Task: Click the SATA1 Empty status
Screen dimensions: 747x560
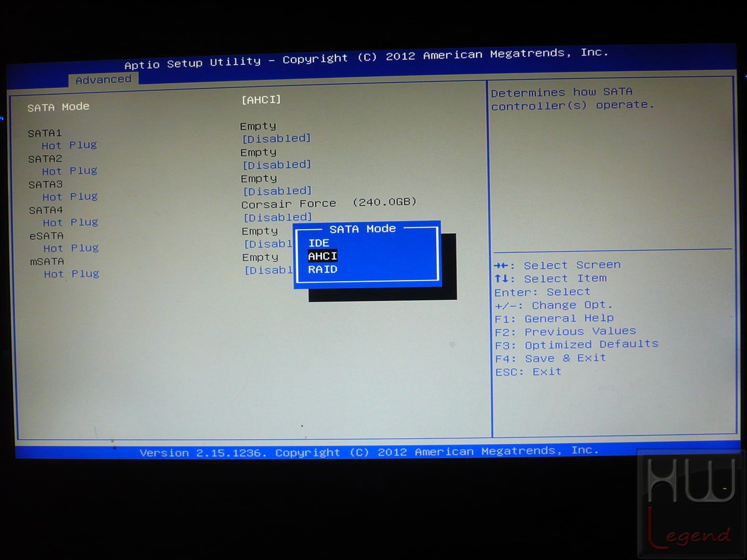Action: coord(258,126)
